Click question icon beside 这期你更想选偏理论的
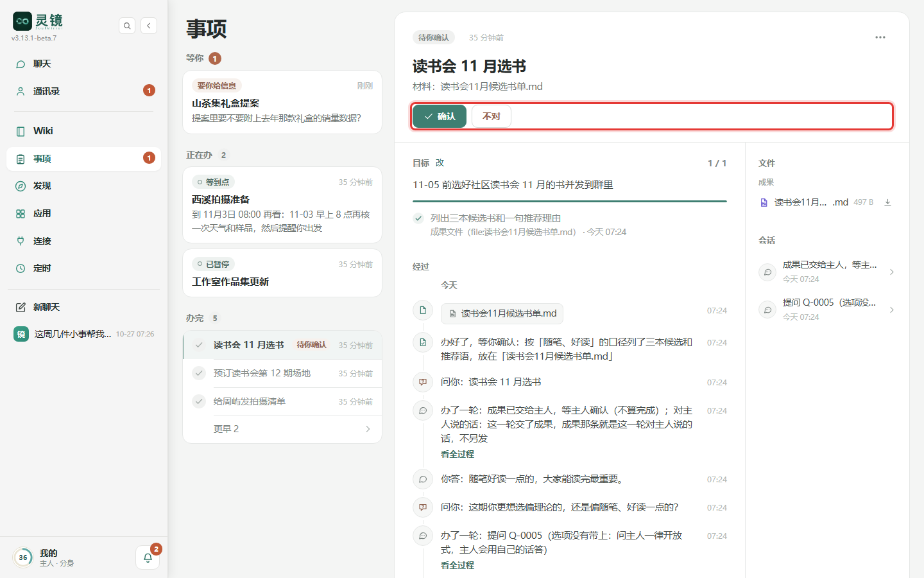This screenshot has width=924, height=578. 423,507
